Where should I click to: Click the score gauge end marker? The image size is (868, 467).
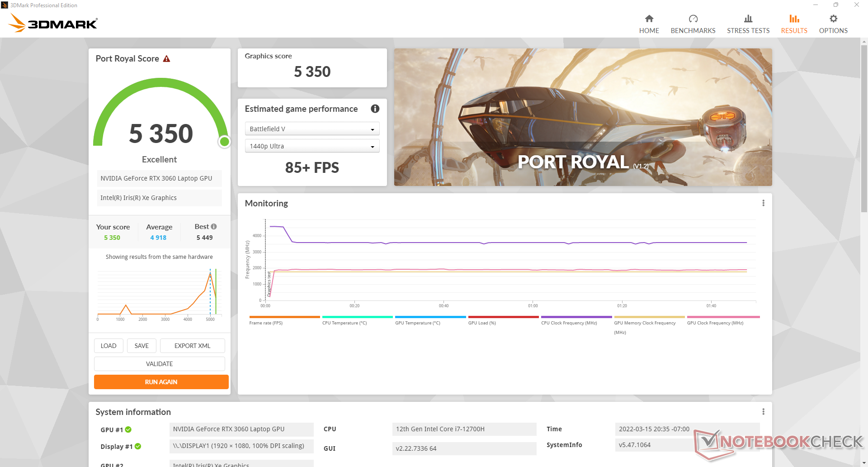coord(224,142)
